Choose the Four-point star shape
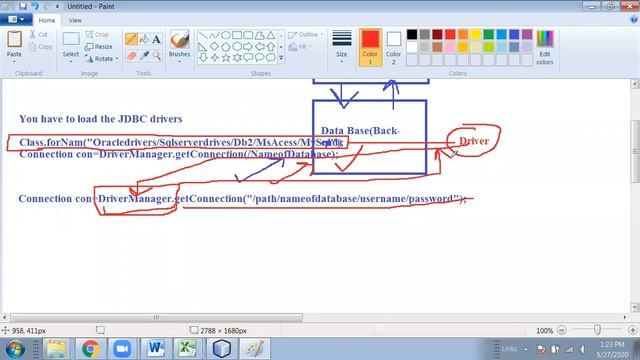 (214, 58)
